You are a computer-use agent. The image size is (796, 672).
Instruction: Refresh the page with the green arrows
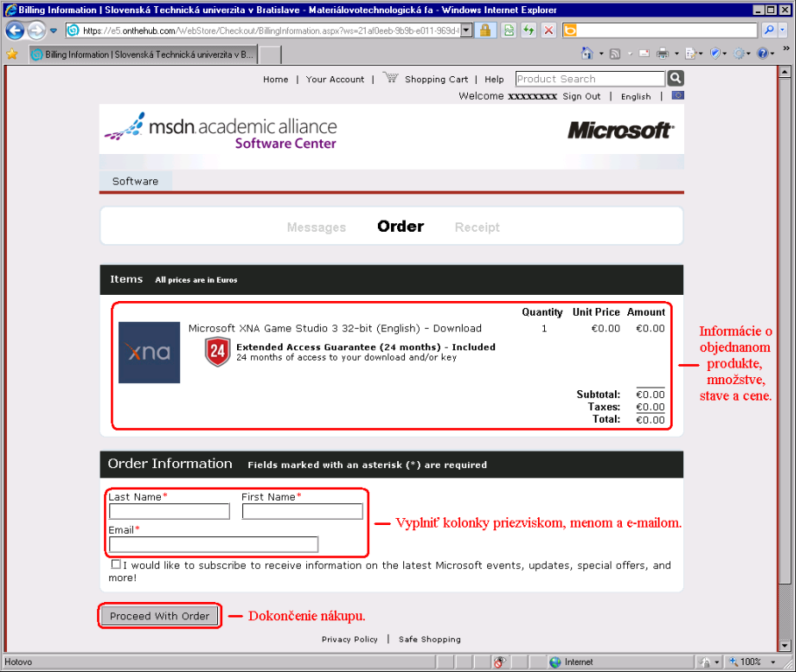tap(529, 31)
